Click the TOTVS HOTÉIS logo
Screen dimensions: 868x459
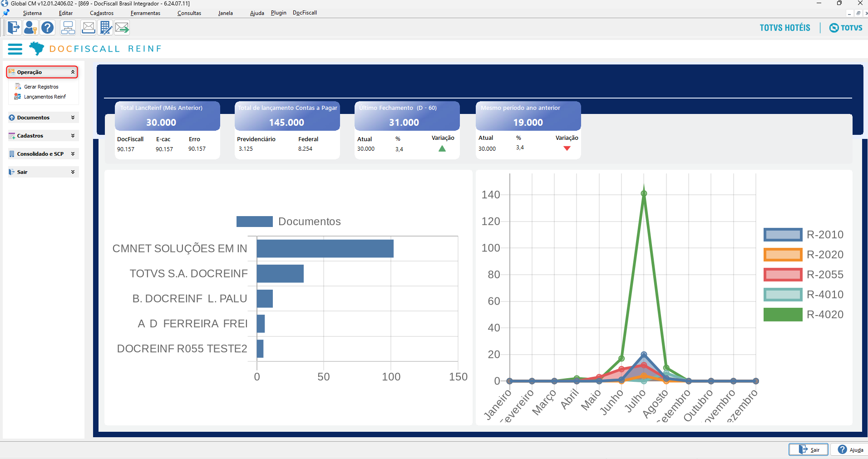[x=785, y=28]
